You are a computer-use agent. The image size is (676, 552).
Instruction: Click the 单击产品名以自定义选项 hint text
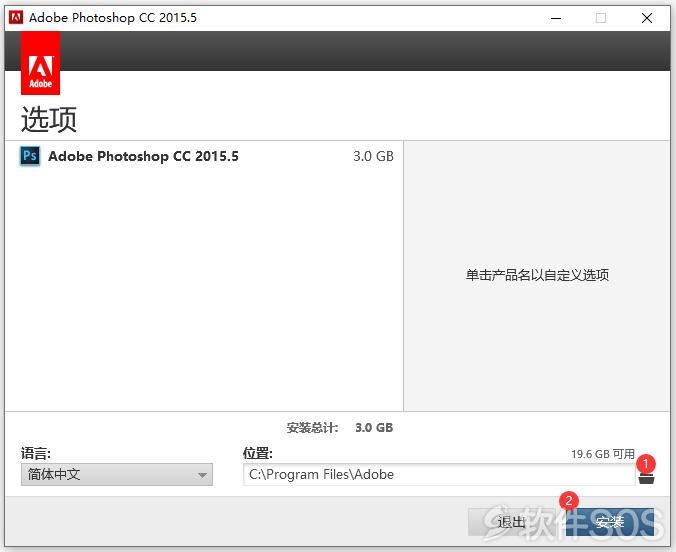pyautogui.click(x=537, y=275)
